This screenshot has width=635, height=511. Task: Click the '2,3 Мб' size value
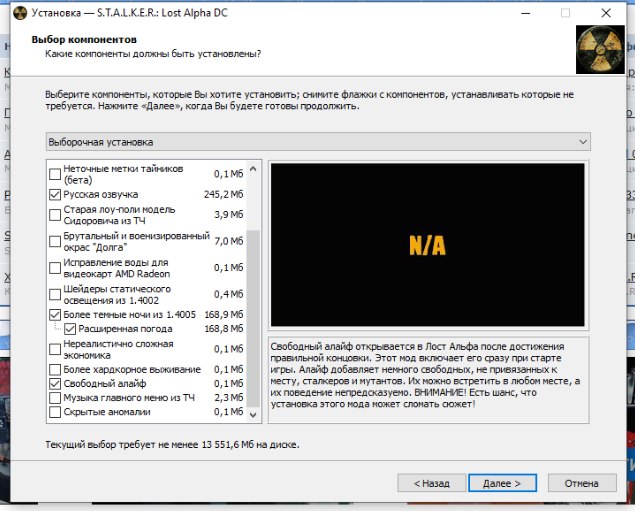(x=229, y=398)
